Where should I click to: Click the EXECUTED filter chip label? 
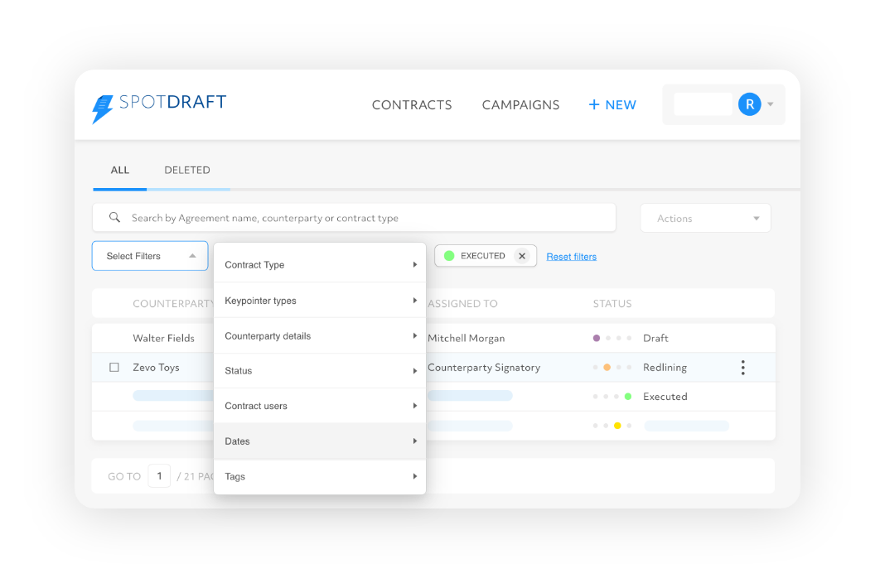point(483,256)
